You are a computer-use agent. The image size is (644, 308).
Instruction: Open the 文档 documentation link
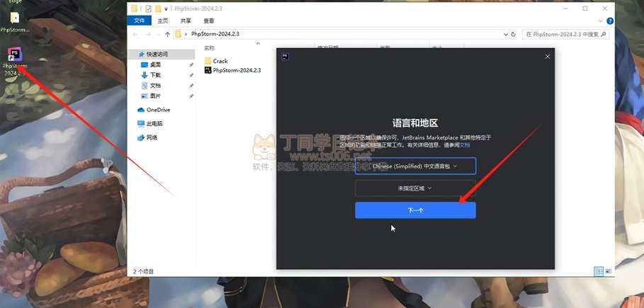click(465, 145)
